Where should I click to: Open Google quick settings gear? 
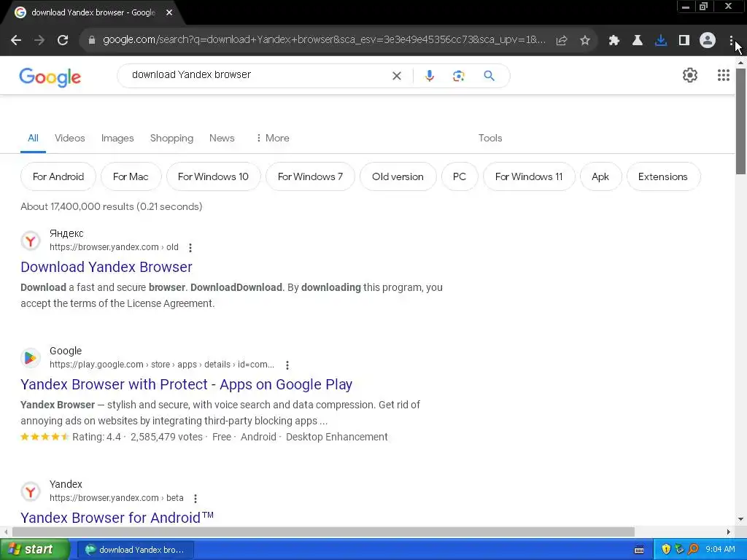(690, 75)
